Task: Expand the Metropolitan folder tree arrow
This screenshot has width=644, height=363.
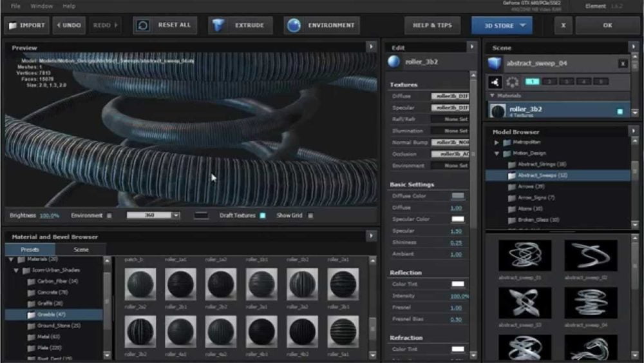Action: [497, 142]
